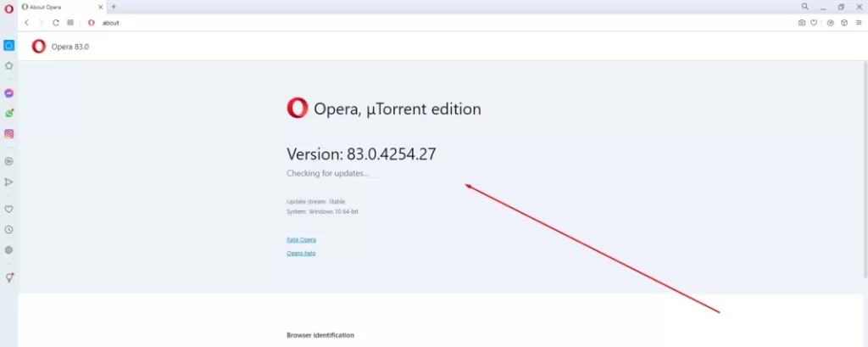Open the sidebar Home icon
Screen dimensions: 868x347
coord(8,46)
